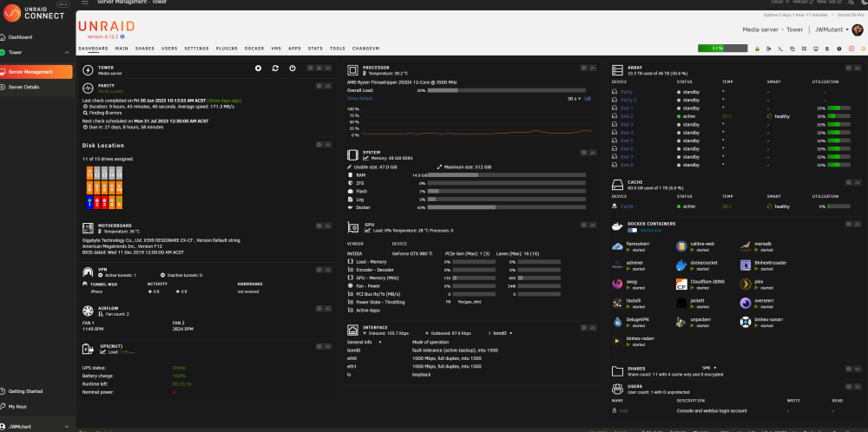Screen dimensions: 868x432
Task: Click the stop array icon in Tower panel
Action: [x=258, y=68]
